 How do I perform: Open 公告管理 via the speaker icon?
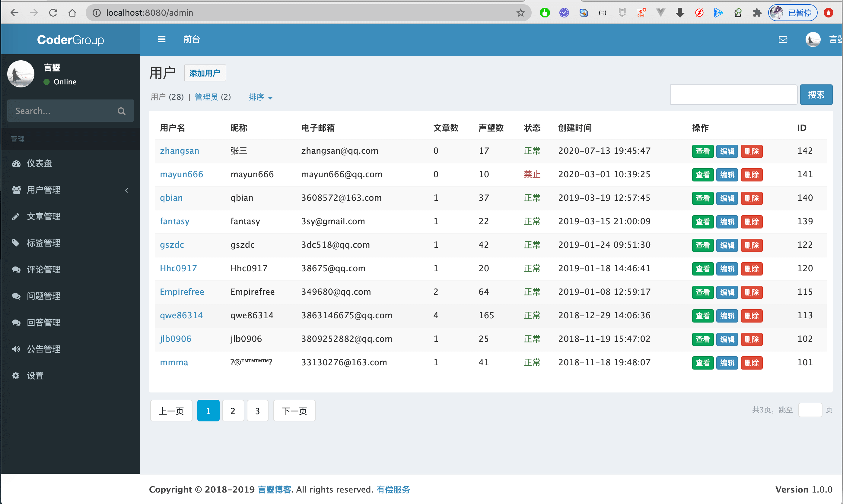point(16,349)
